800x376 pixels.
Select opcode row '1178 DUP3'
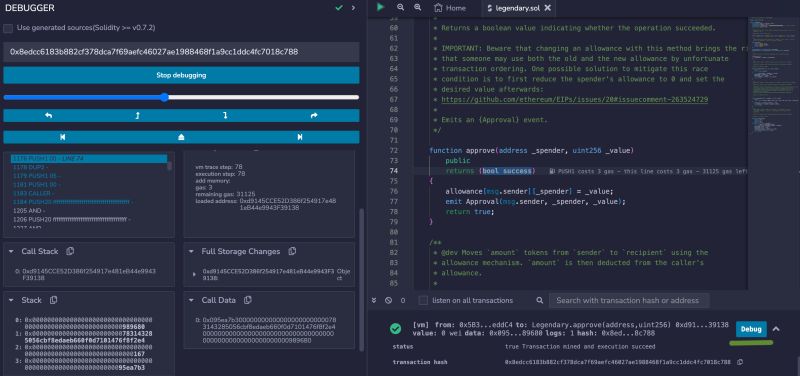click(x=89, y=167)
